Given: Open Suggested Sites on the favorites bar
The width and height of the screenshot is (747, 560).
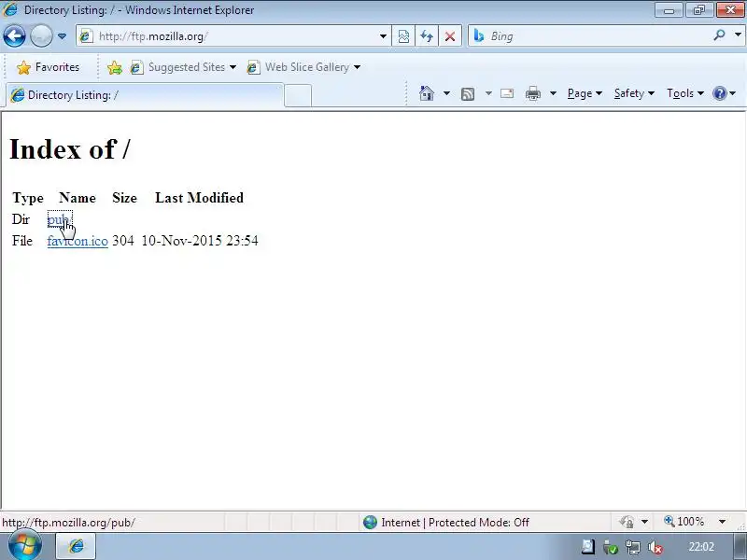Looking at the screenshot, I should coord(183,67).
